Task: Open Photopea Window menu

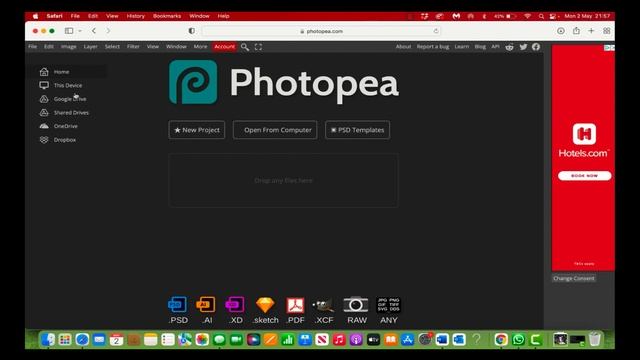Action: click(176, 47)
